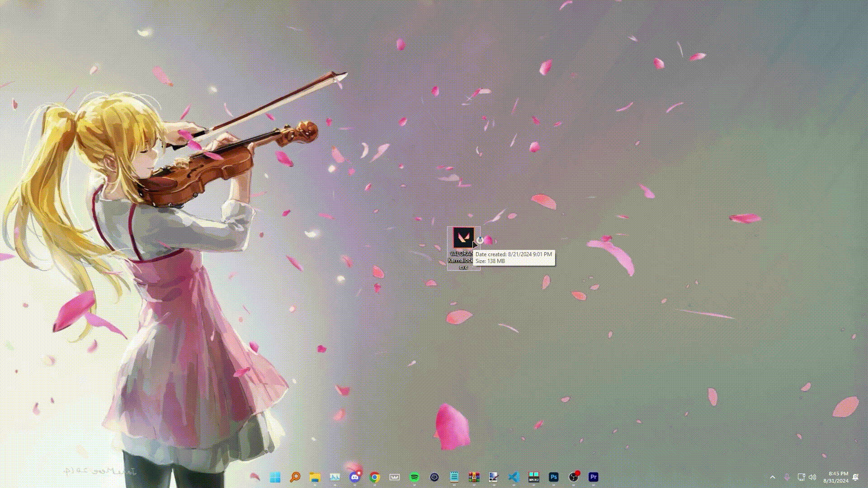Open Adobe Premiere Pro from the taskbar
Screen dimensions: 868x488
pyautogui.click(x=594, y=477)
